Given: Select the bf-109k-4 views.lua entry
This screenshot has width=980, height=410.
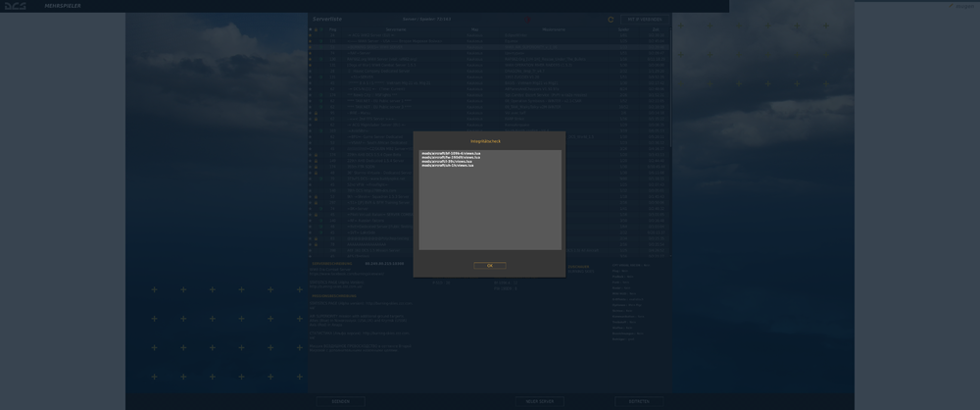Looking at the screenshot, I should point(451,153).
